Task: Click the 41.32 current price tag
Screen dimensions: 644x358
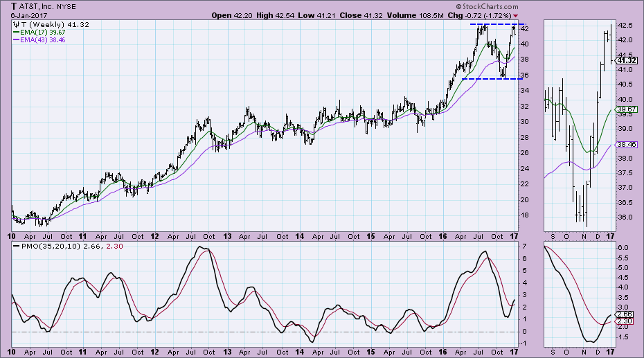Action: point(625,60)
